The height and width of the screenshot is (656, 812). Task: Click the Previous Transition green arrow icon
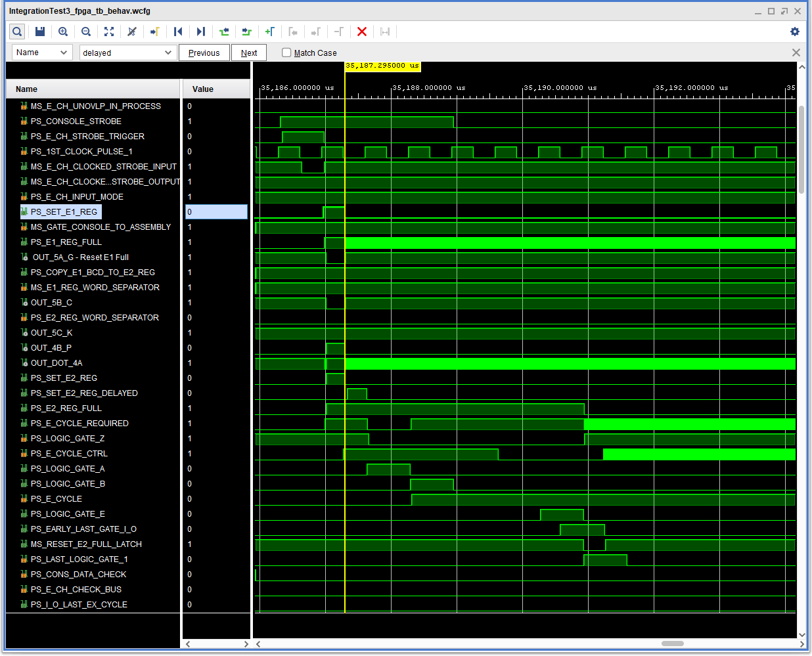(224, 32)
